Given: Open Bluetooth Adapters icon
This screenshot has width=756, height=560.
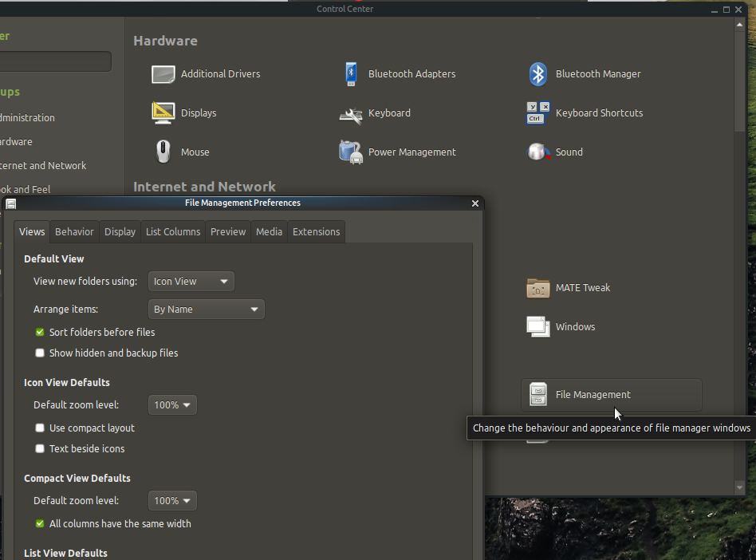Looking at the screenshot, I should point(351,74).
